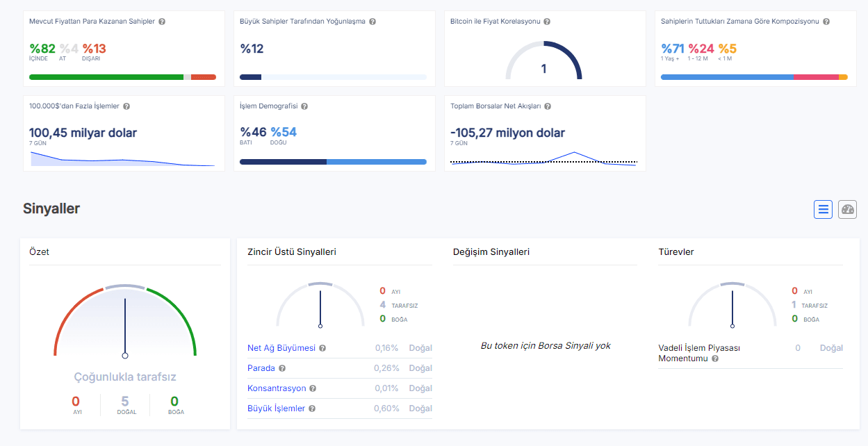Image resolution: width=868 pixels, height=446 pixels.
Task: Open the Büyük İşlemler signal link
Action: 276,408
